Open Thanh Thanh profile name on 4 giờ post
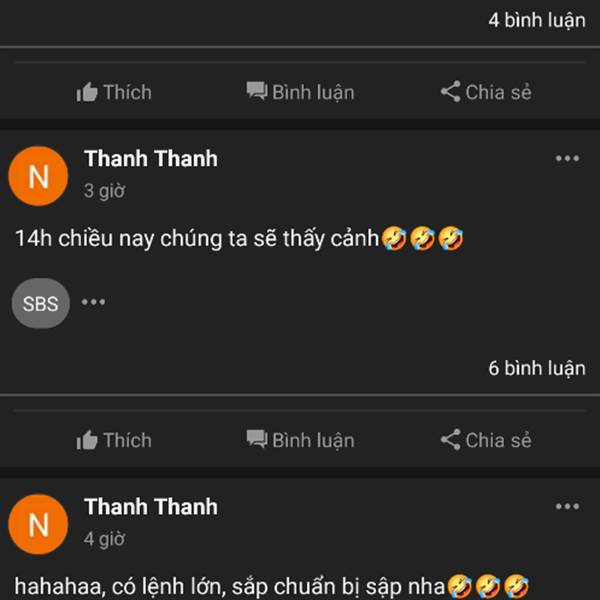This screenshot has width=600, height=600. coord(151,507)
